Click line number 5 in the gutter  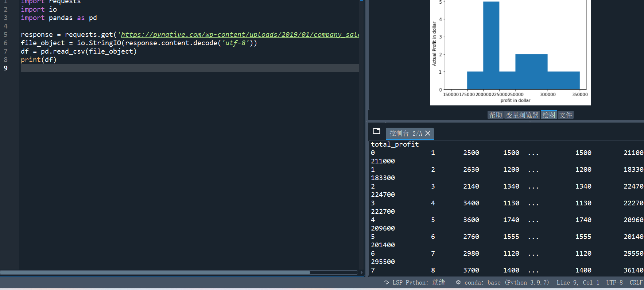5,35
